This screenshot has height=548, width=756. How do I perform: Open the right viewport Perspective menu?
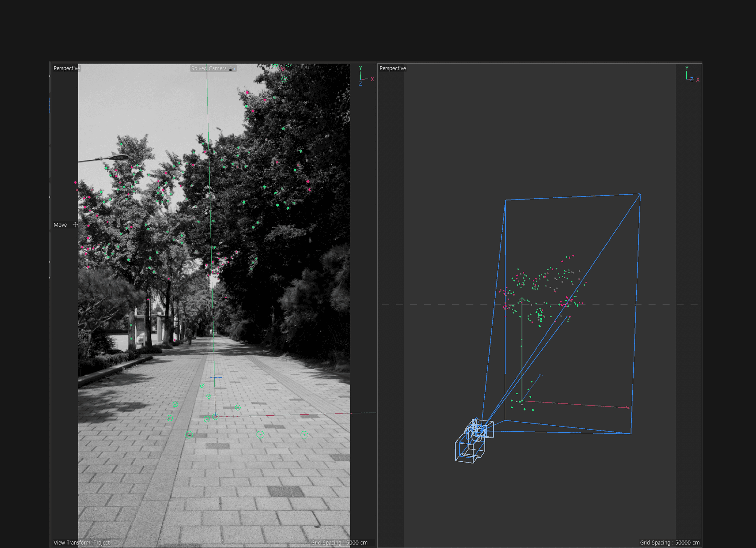pos(392,68)
